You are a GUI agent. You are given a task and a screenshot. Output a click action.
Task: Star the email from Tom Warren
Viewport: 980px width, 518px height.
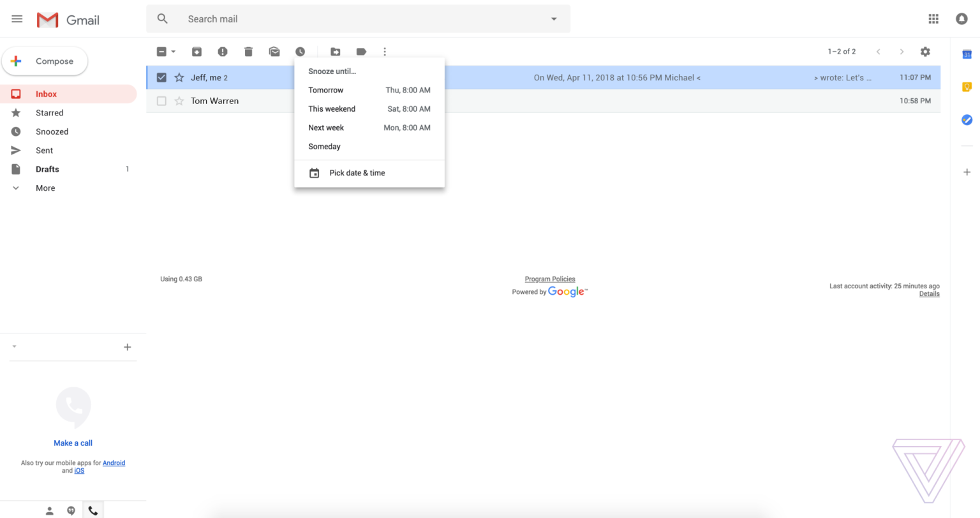point(179,100)
